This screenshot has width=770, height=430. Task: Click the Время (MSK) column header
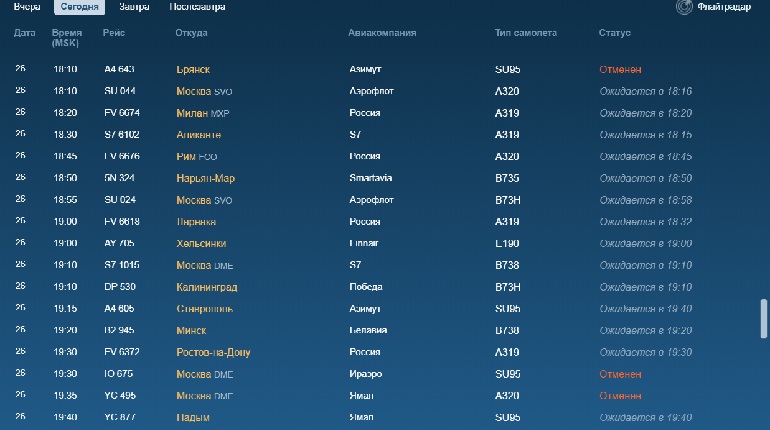66,38
